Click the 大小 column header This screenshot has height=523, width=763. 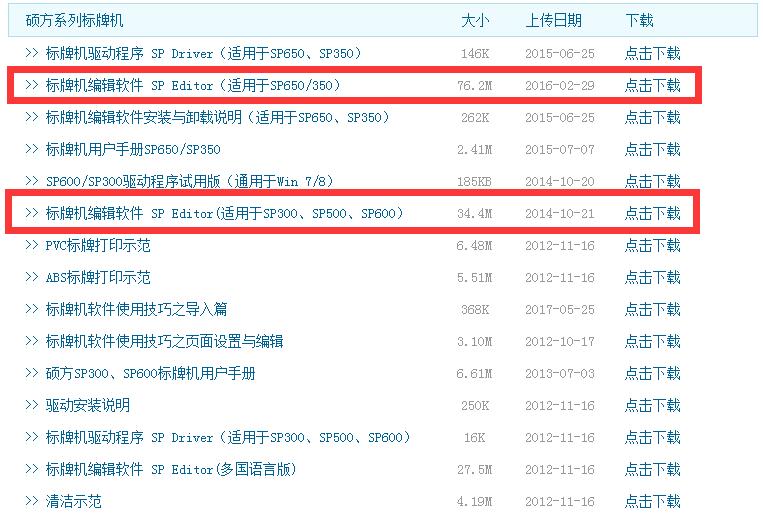point(475,20)
